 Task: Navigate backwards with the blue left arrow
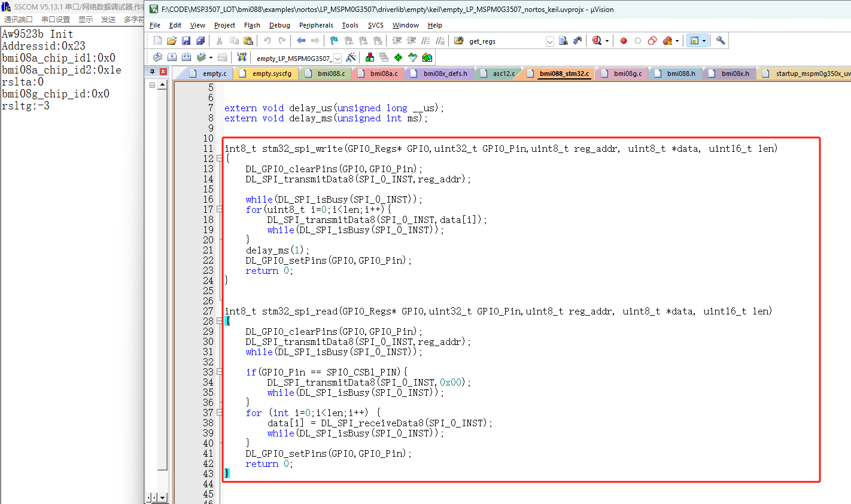pyautogui.click(x=301, y=41)
